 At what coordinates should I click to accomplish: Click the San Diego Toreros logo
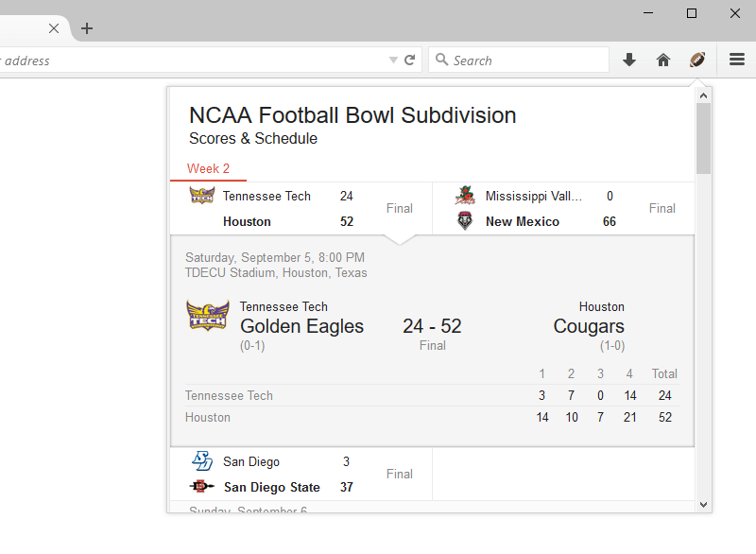tap(202, 461)
